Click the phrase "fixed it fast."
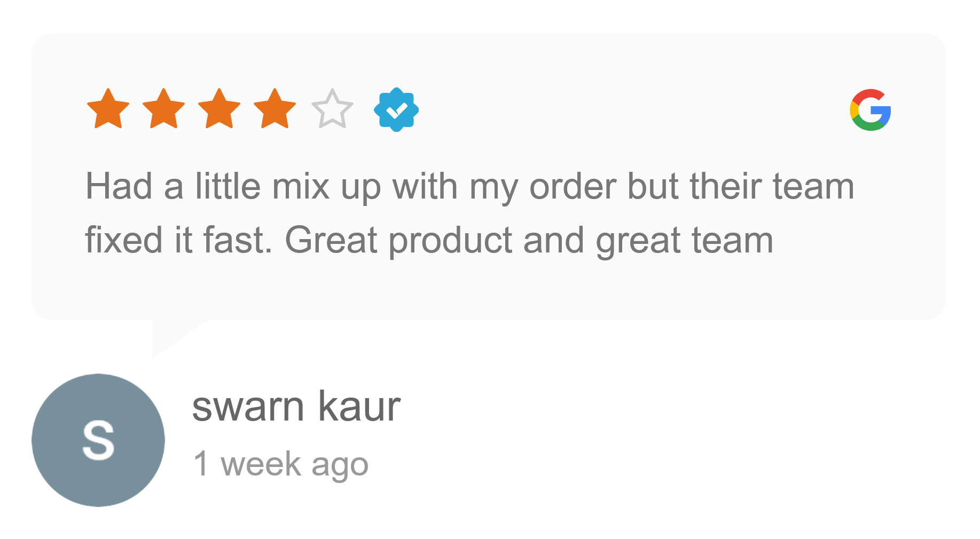The height and width of the screenshot is (539, 980). 178,240
